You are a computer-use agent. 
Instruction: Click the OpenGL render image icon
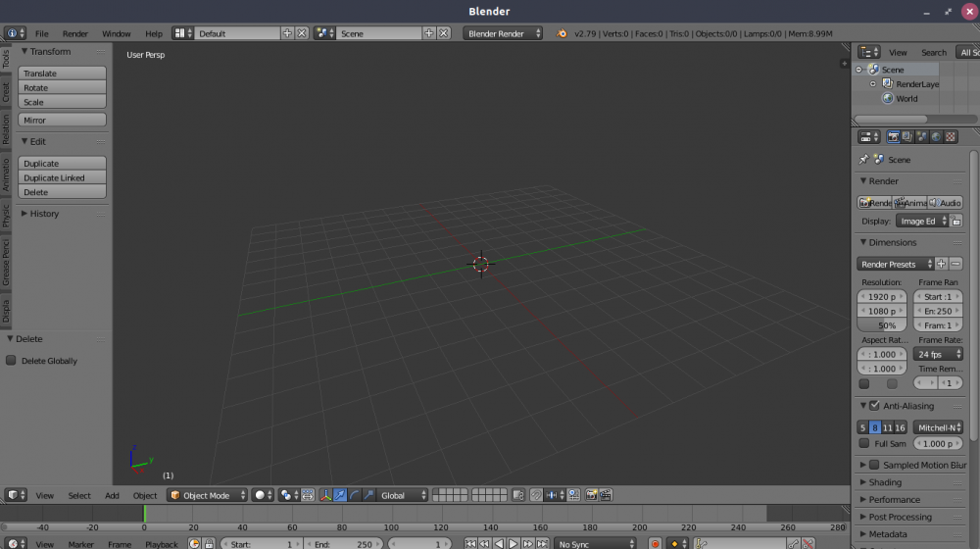point(591,495)
